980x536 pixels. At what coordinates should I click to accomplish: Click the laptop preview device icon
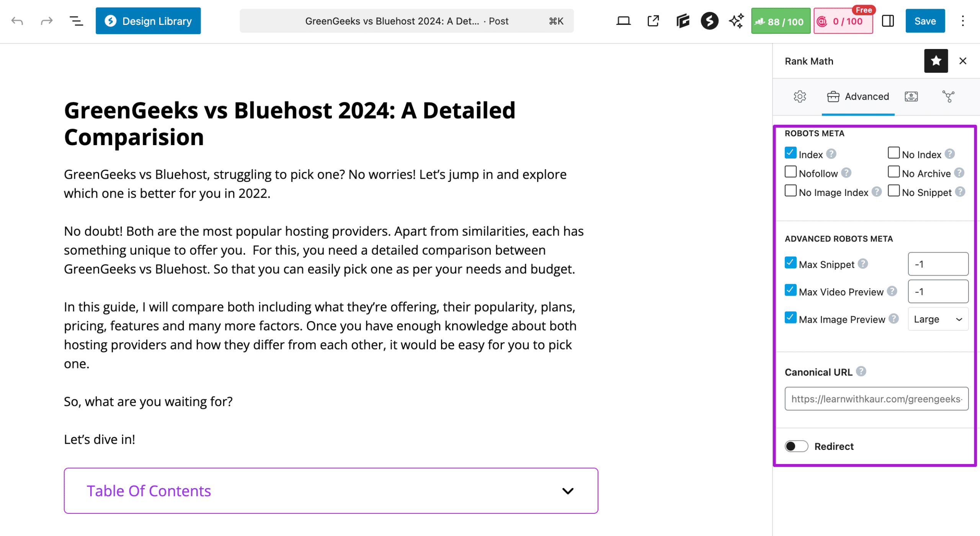pos(623,21)
